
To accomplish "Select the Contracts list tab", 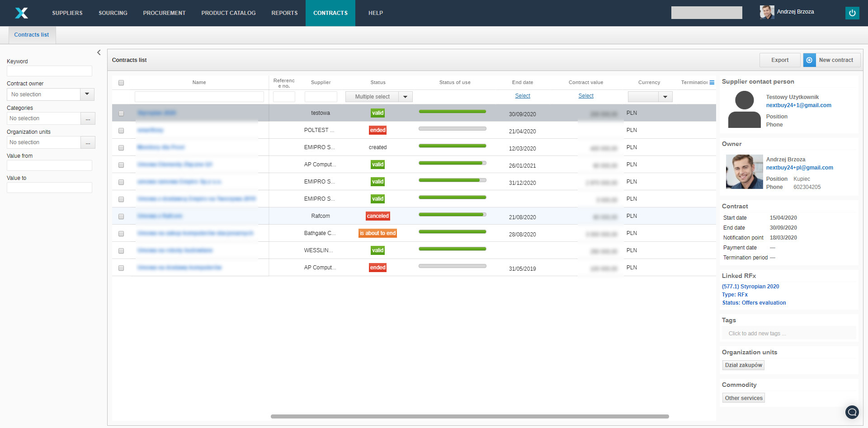I will coord(32,35).
